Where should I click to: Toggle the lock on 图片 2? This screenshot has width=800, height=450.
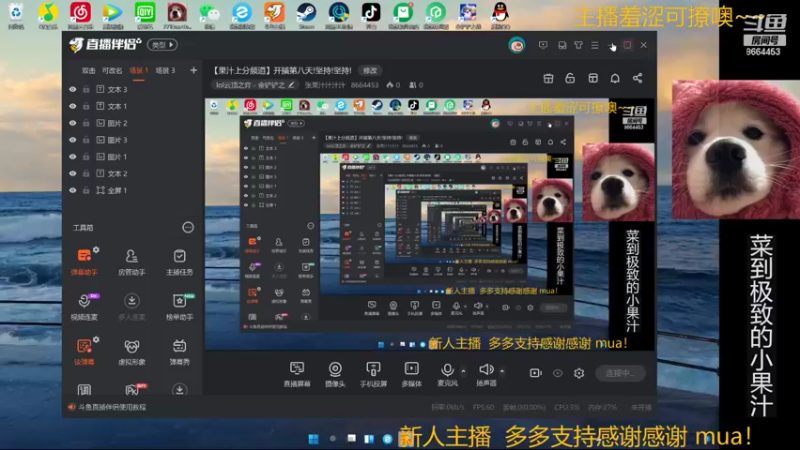(x=86, y=123)
